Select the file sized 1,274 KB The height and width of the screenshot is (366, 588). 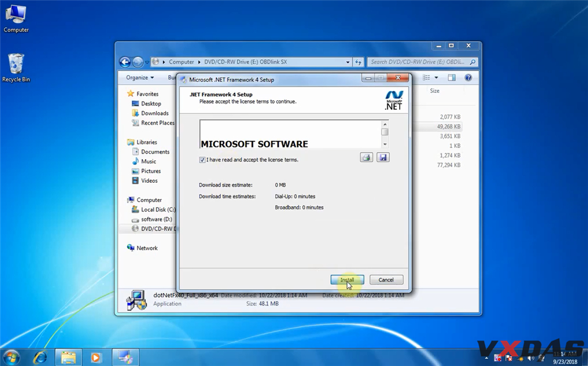coord(450,156)
